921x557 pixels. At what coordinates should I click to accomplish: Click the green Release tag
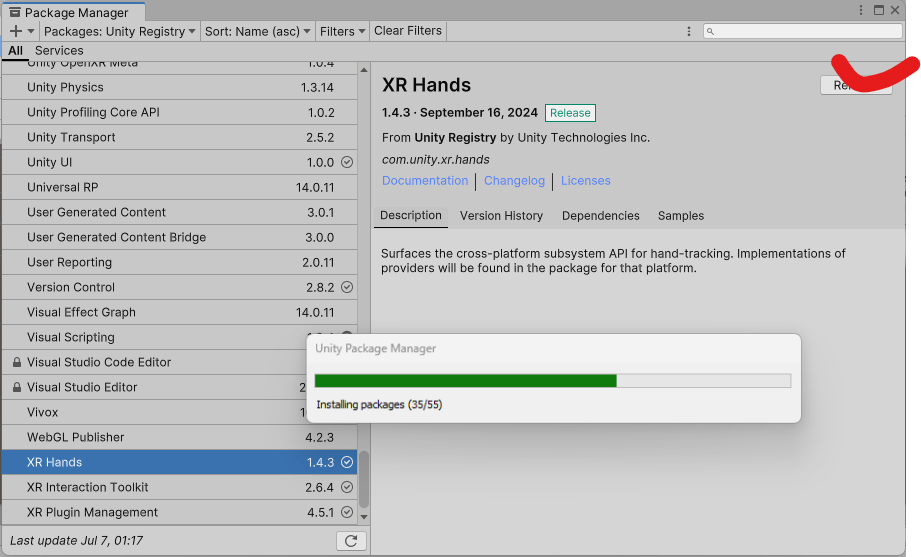click(x=570, y=113)
